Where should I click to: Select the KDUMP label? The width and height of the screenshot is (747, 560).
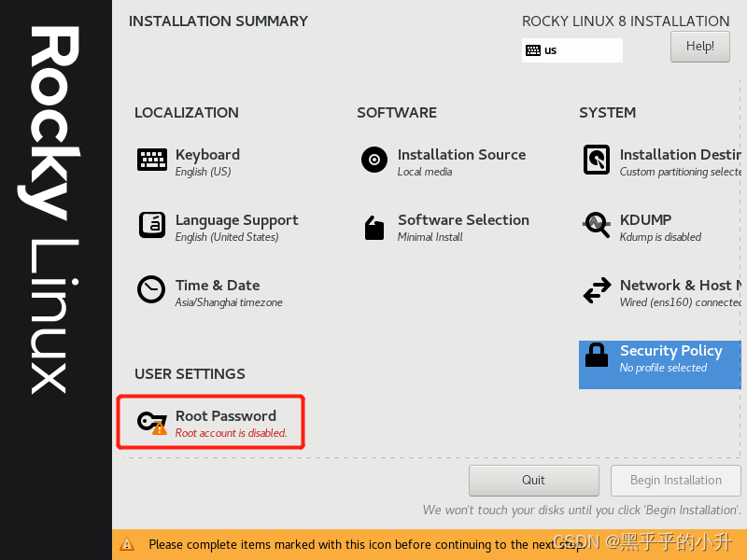(645, 219)
